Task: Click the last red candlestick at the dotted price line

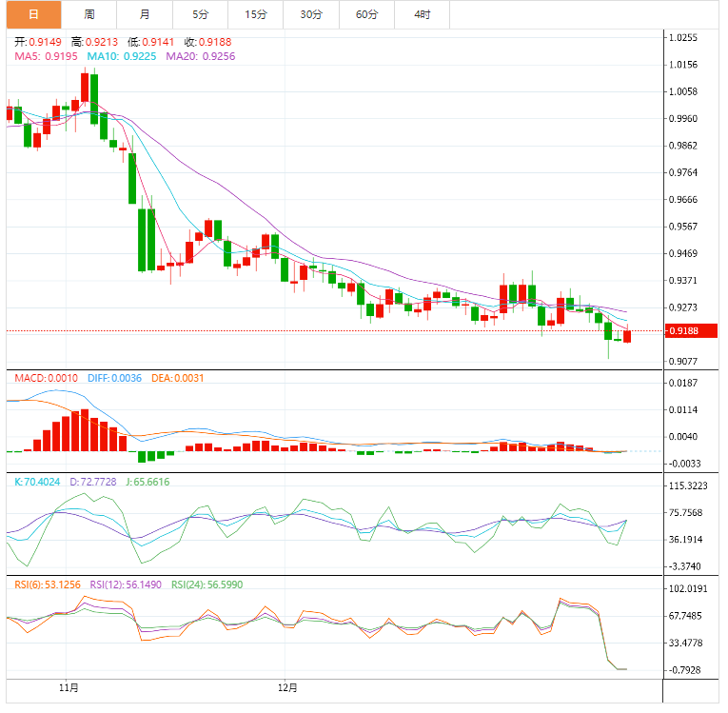Action: coord(627,336)
